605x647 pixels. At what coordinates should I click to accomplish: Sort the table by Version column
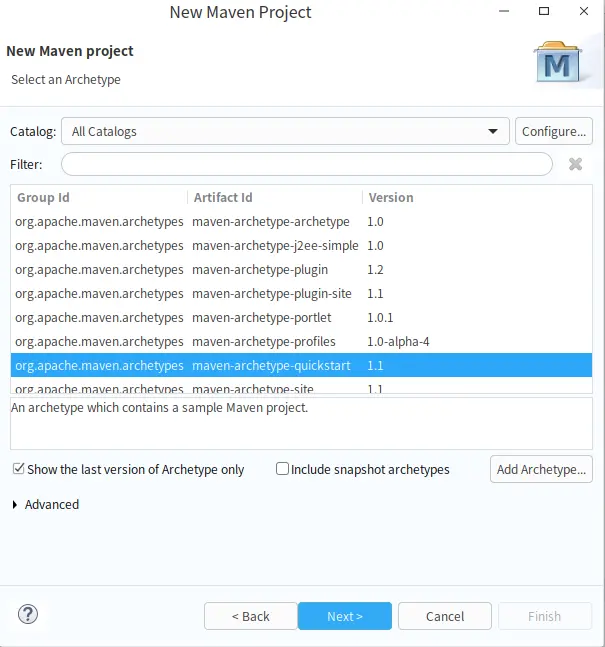click(x=477, y=197)
